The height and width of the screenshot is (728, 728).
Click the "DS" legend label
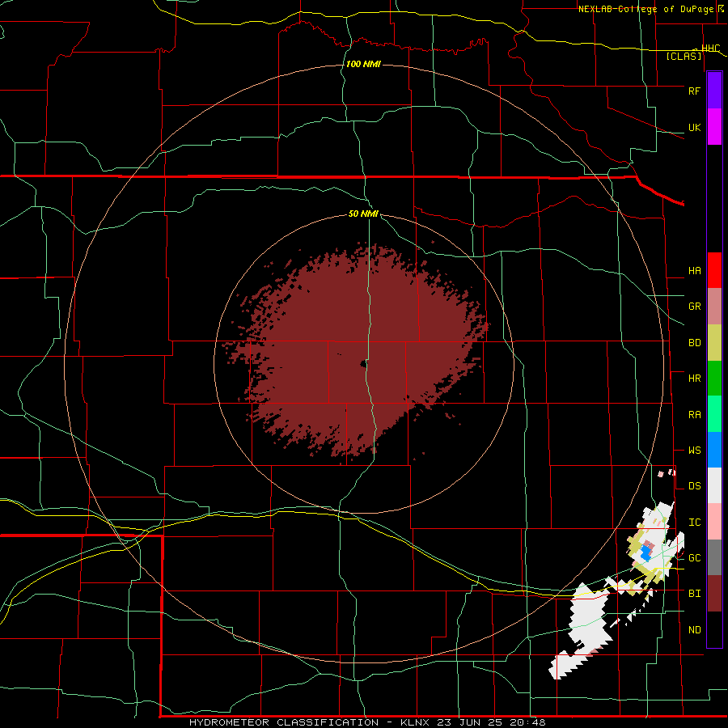click(694, 486)
